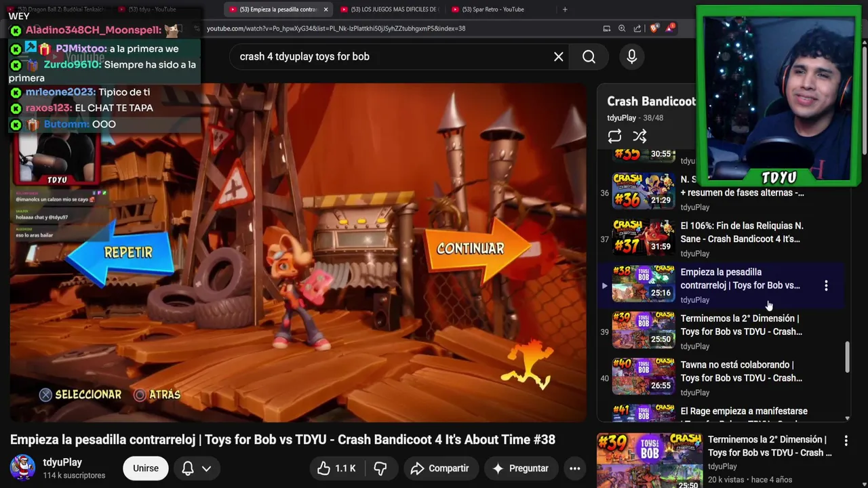The height and width of the screenshot is (488, 868).
Task: Play playlist item 'Terminemos la 2° Dimensión'
Action: [x=741, y=325]
